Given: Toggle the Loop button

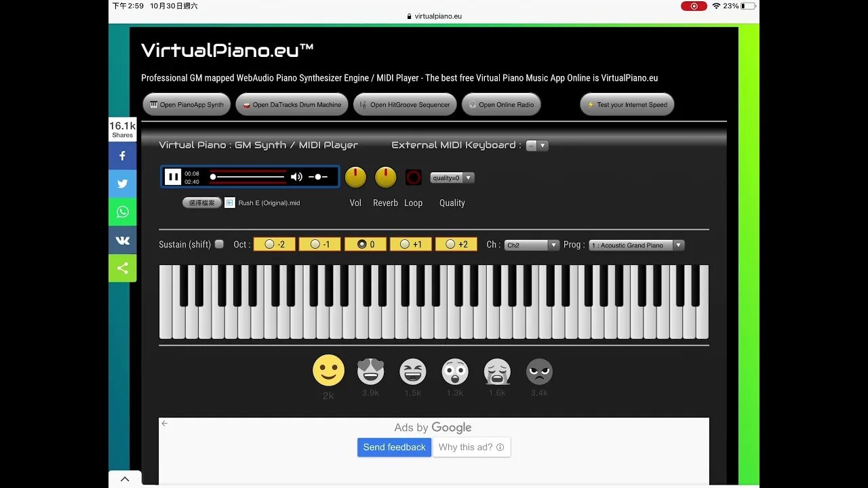Looking at the screenshot, I should [414, 178].
